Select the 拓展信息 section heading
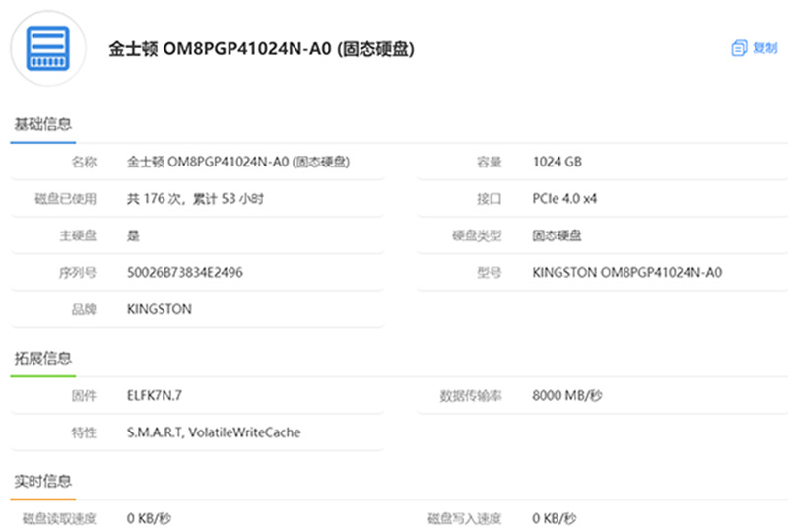The width and height of the screenshot is (788, 532). 43,358
